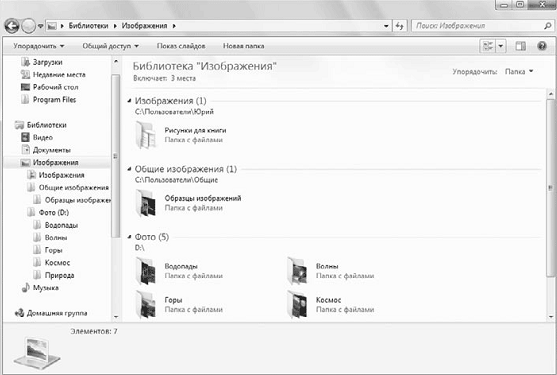Toggle the preview pane icon
Viewport: 557px width, 375px height.
pyautogui.click(x=520, y=46)
